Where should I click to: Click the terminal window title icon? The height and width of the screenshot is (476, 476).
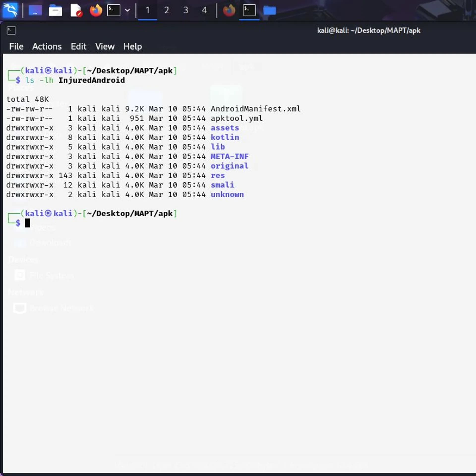[x=11, y=30]
